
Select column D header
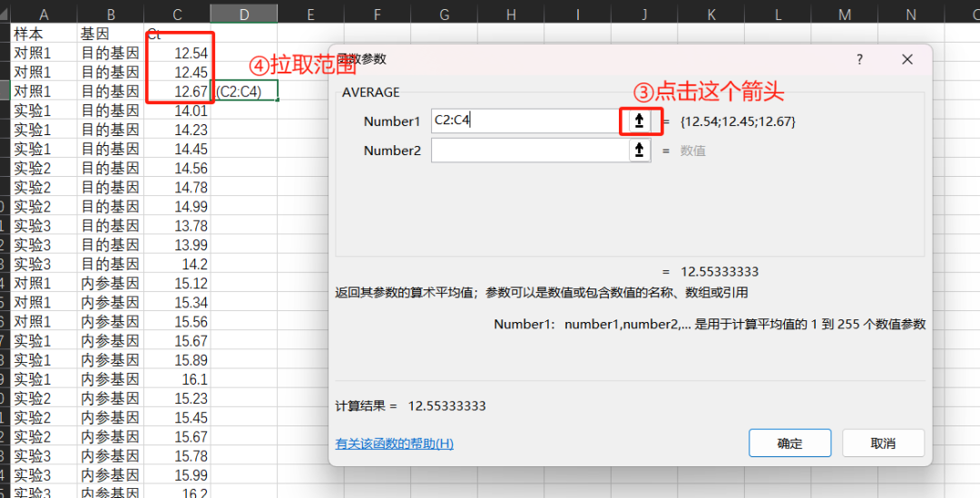(244, 13)
